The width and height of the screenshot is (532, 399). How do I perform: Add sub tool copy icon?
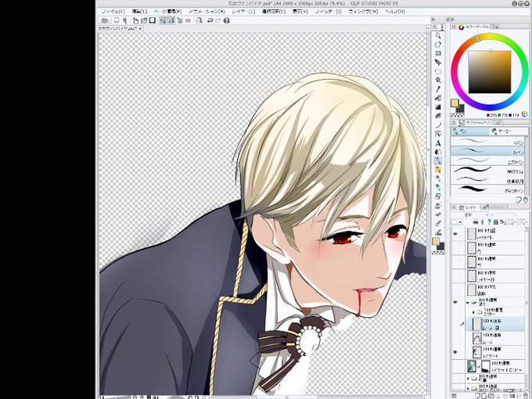click(519, 199)
